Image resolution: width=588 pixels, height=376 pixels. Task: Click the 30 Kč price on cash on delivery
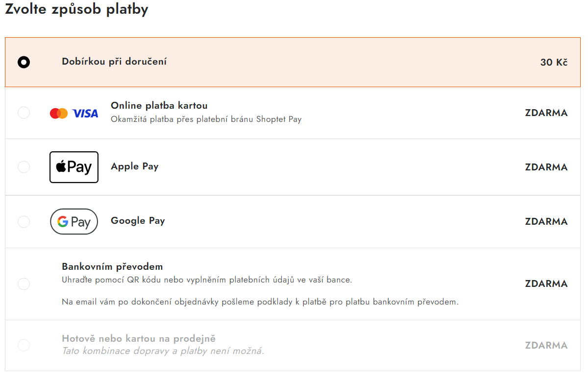pyautogui.click(x=554, y=63)
